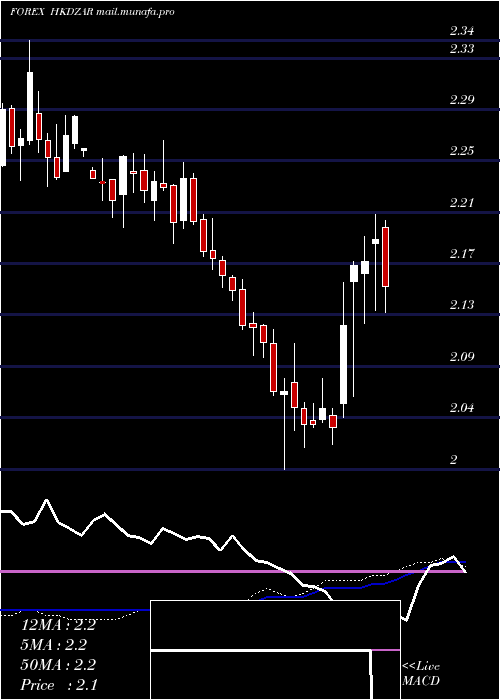Click the 2.04 price axis label
Image resolution: width=500 pixels, height=700 pixels.
pos(462,408)
